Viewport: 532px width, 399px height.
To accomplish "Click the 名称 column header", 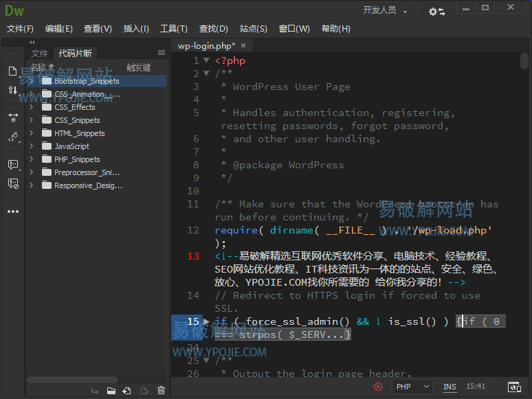I will (41, 67).
